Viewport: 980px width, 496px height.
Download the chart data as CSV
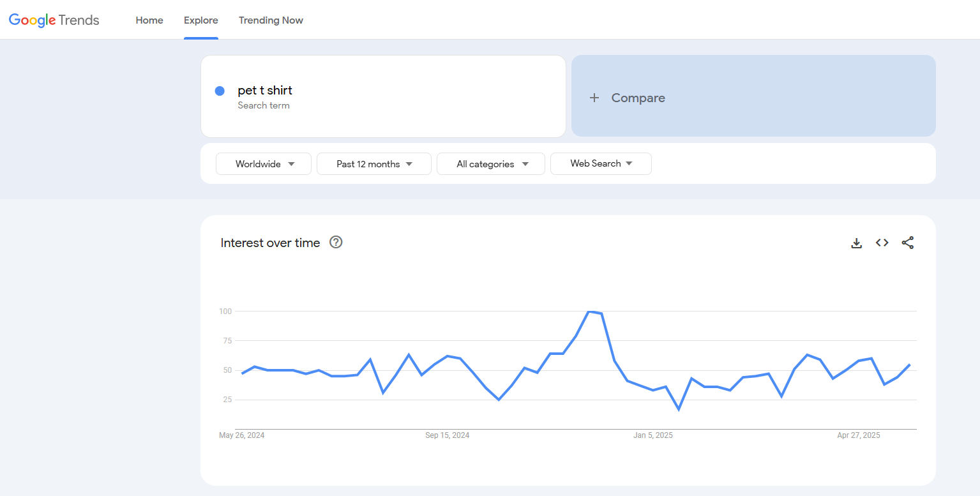(857, 243)
